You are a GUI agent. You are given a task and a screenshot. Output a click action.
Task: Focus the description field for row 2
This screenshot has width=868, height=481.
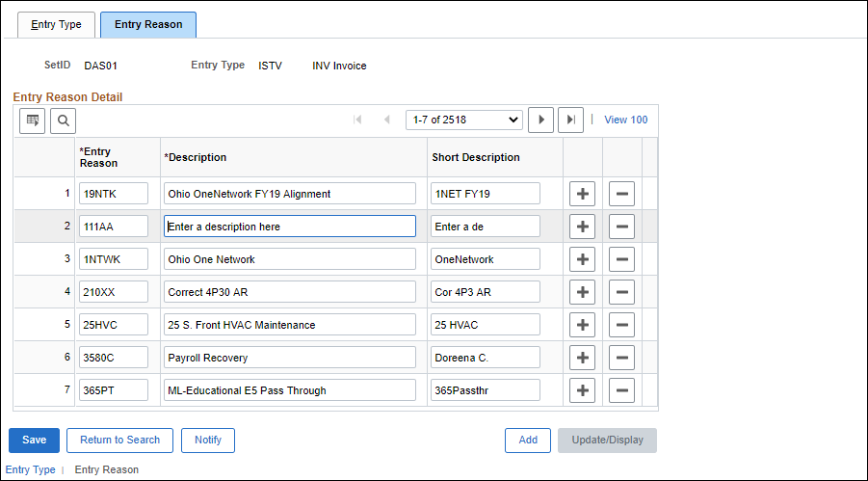(x=290, y=227)
